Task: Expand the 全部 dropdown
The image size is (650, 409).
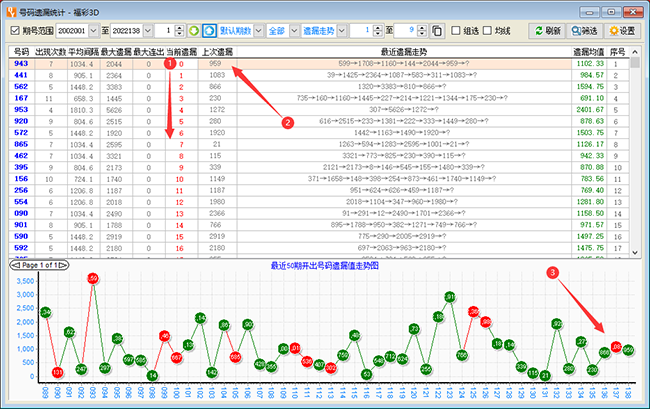Action: (x=282, y=31)
